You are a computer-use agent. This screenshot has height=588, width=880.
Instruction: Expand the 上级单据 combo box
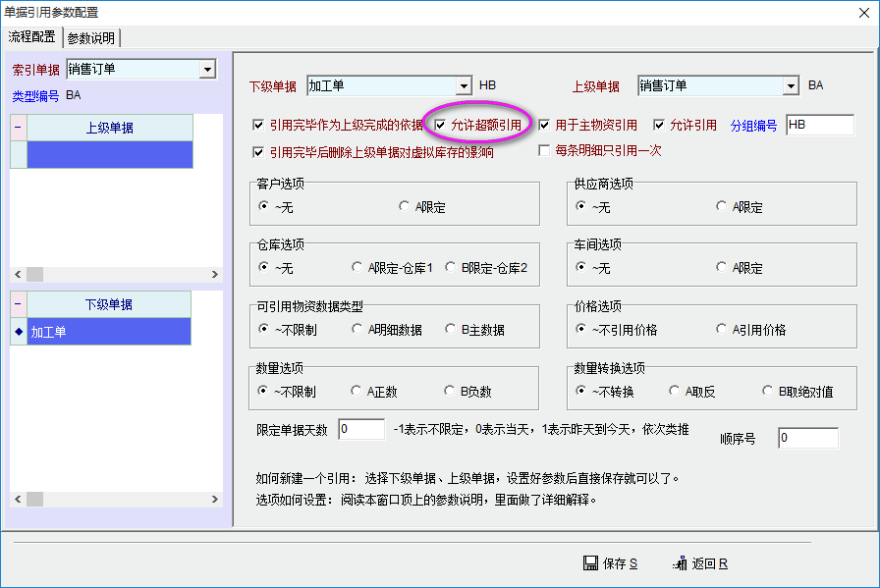point(792,86)
